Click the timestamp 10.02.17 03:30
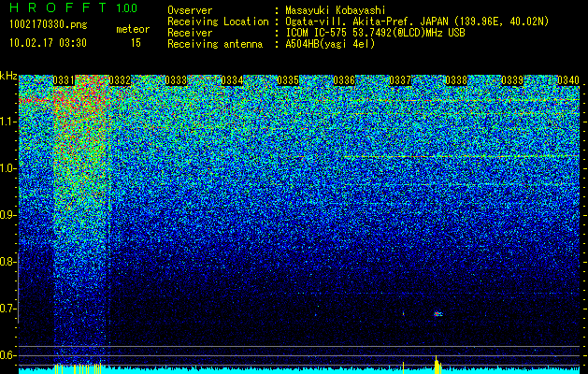The width and height of the screenshot is (588, 374). tap(48, 43)
